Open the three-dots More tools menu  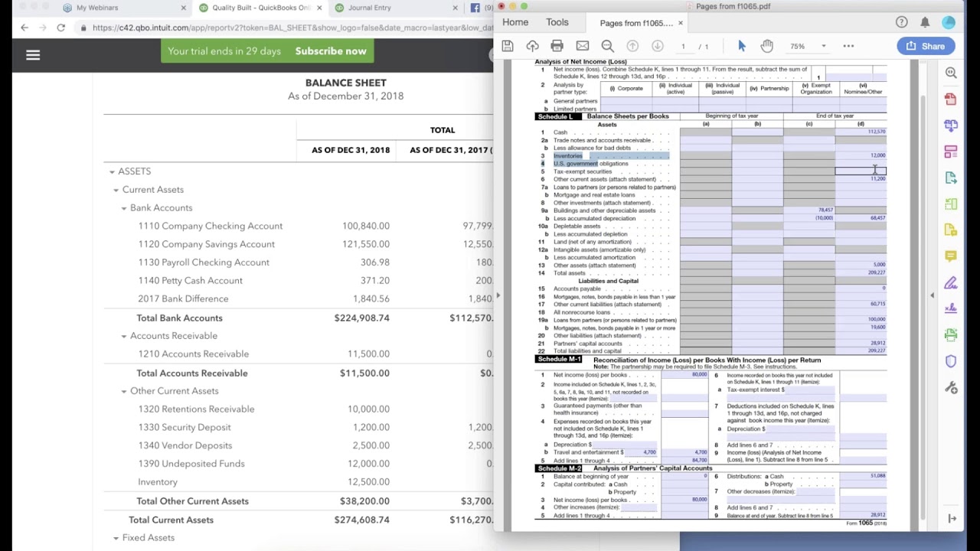(848, 46)
